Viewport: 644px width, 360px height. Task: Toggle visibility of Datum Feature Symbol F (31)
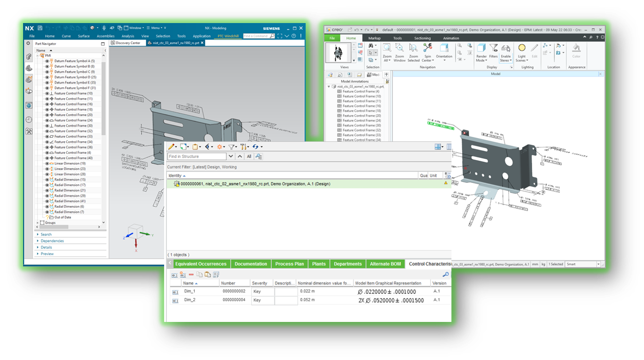47,88
